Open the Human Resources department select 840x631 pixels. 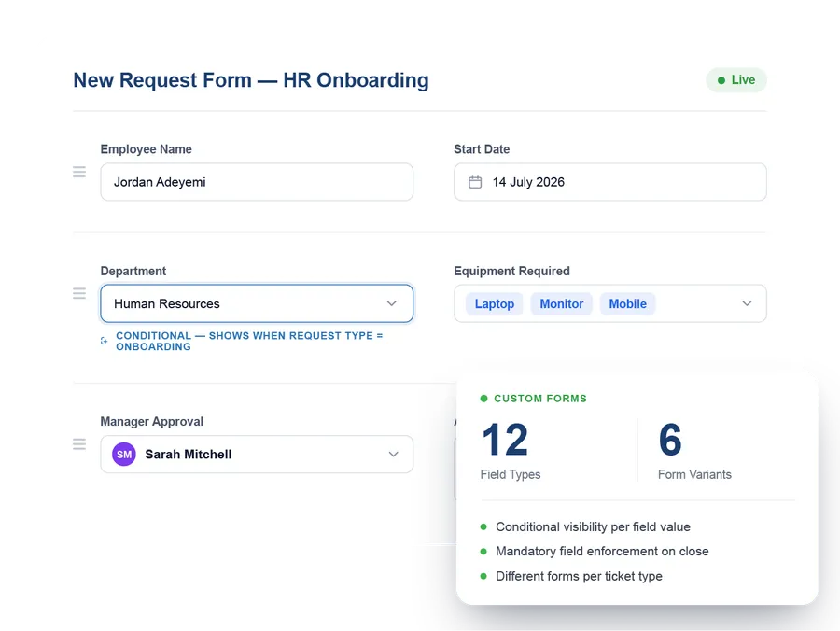pos(257,303)
